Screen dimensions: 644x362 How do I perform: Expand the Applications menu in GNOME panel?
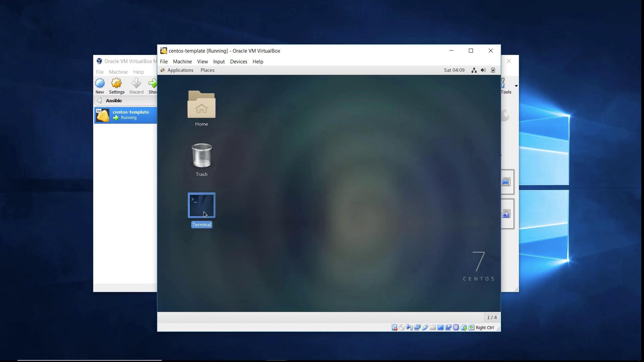click(180, 70)
